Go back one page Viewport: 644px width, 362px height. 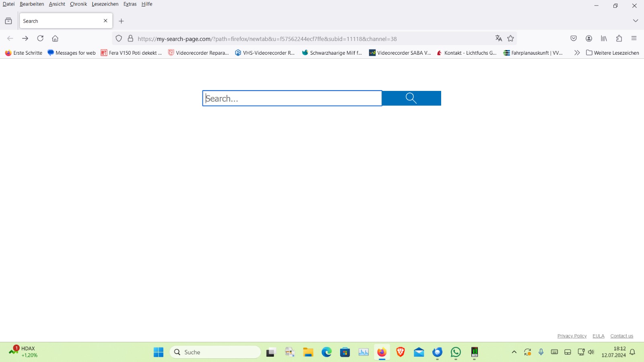coord(10,39)
